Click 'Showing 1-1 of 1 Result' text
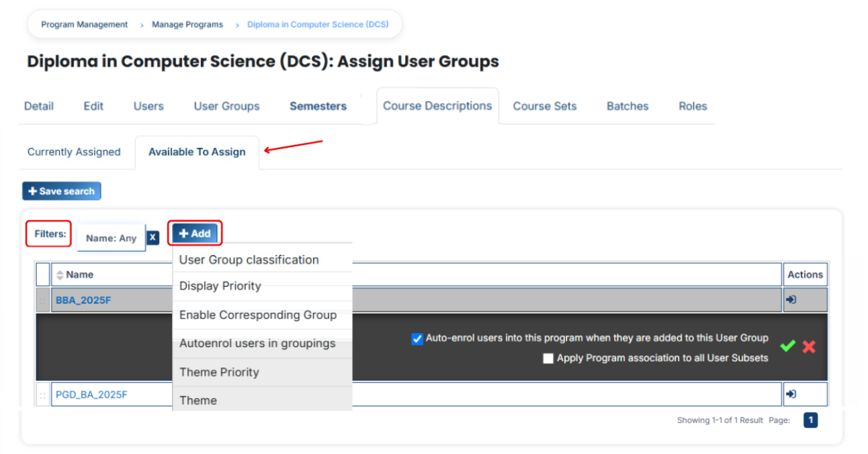Screen dimensions: 868x454 click(x=720, y=420)
